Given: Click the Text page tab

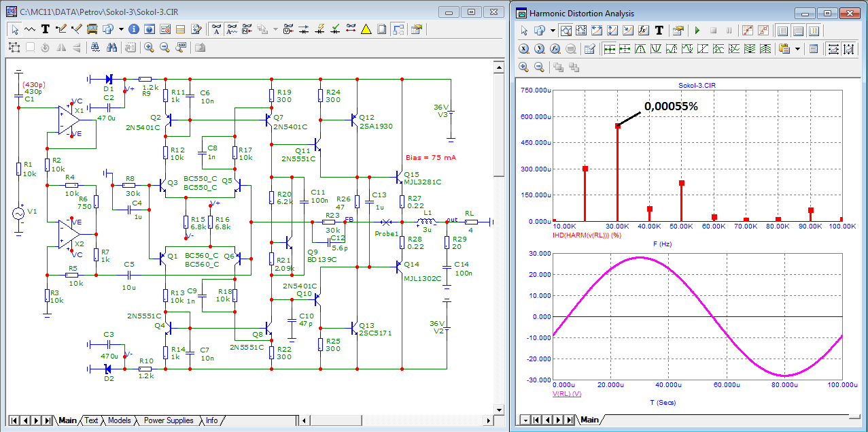Looking at the screenshot, I should tap(91, 420).
